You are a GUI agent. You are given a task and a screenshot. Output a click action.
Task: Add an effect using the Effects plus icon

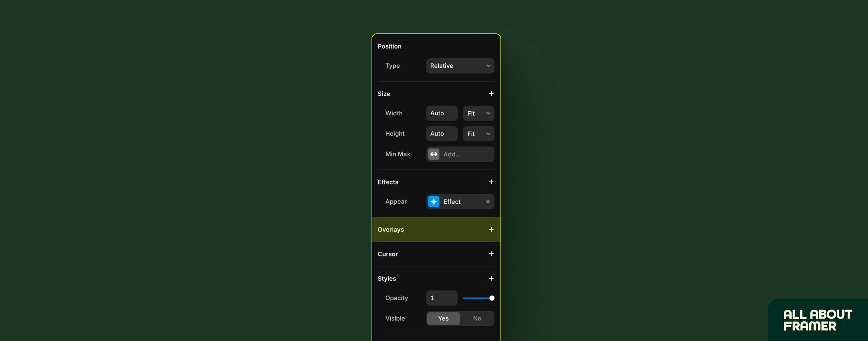coord(491,182)
